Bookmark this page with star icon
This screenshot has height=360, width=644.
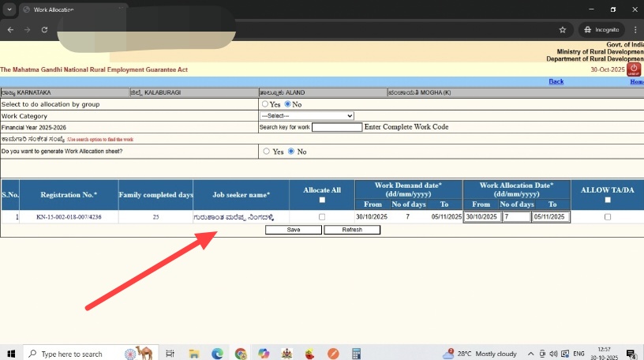pos(562,29)
